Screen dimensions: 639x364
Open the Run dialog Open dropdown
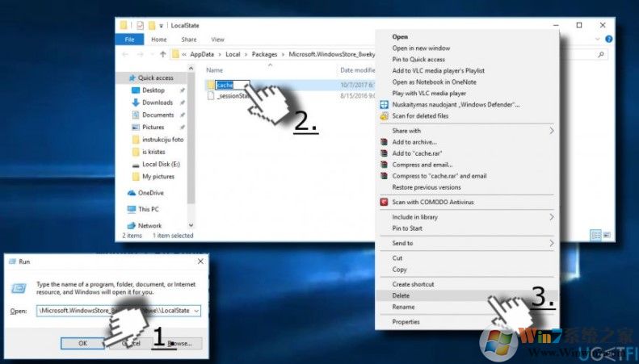(x=197, y=311)
